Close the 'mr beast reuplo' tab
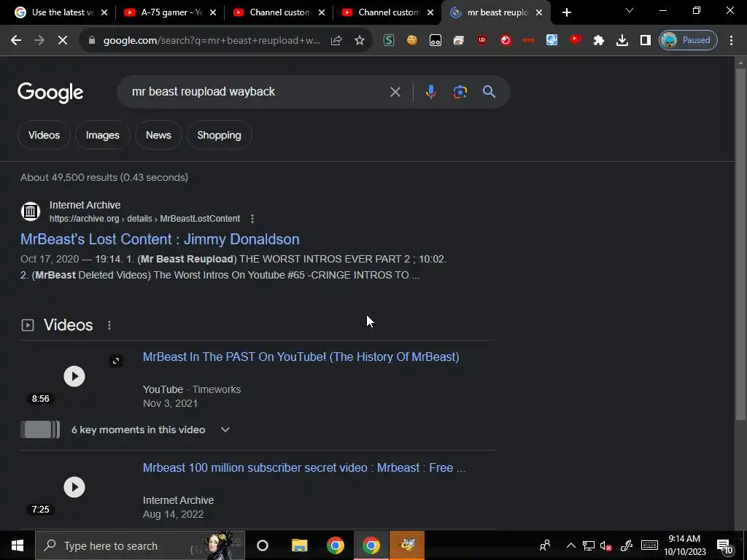The image size is (747, 560). [539, 13]
